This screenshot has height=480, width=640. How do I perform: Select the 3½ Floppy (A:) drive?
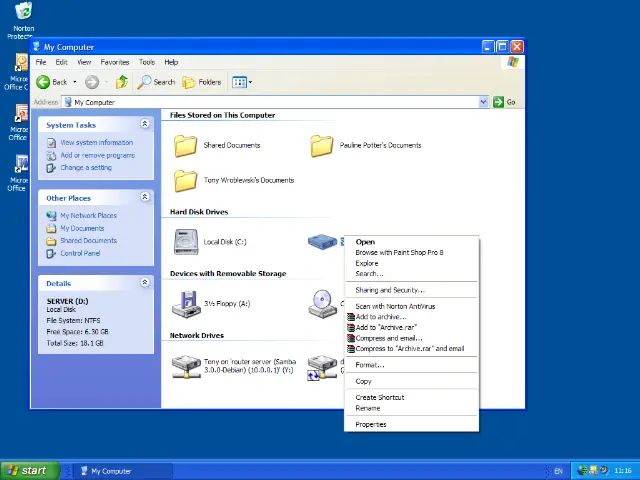tap(187, 303)
